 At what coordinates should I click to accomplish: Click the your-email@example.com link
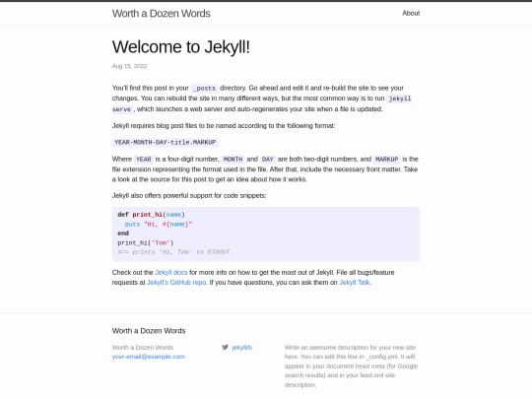pos(148,357)
